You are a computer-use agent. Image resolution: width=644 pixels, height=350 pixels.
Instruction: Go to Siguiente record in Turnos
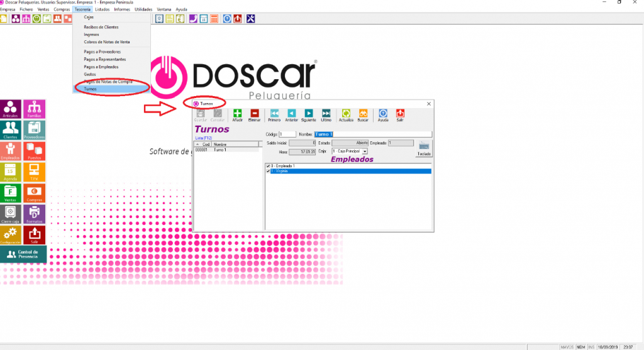(x=308, y=115)
